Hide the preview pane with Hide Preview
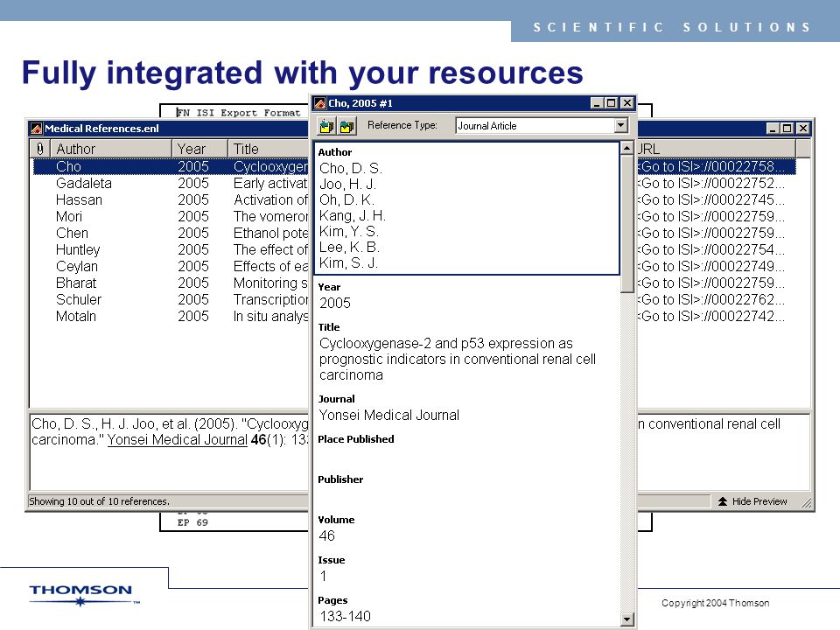Screen dimensions: 840x630 click(x=752, y=501)
